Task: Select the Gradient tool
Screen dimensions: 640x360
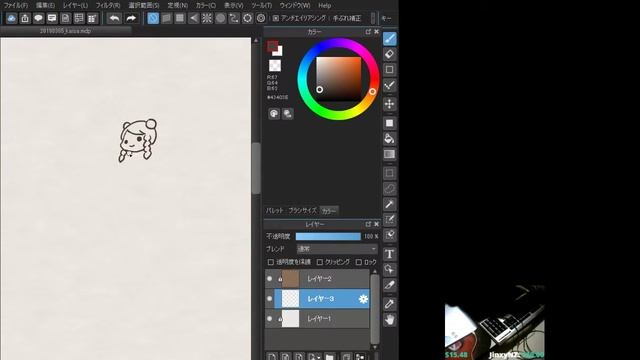Action: coord(390,154)
